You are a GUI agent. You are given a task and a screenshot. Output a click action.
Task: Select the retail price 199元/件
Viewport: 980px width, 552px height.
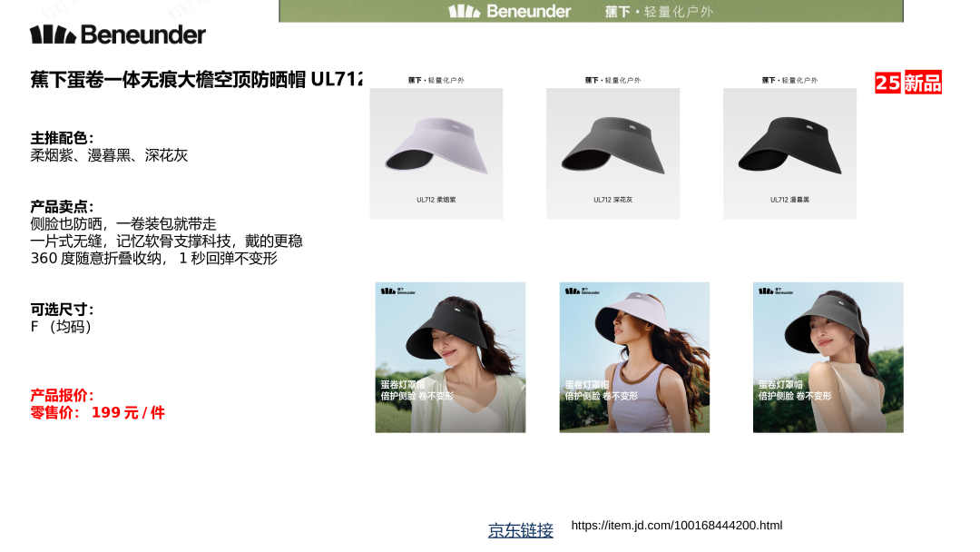[97, 412]
